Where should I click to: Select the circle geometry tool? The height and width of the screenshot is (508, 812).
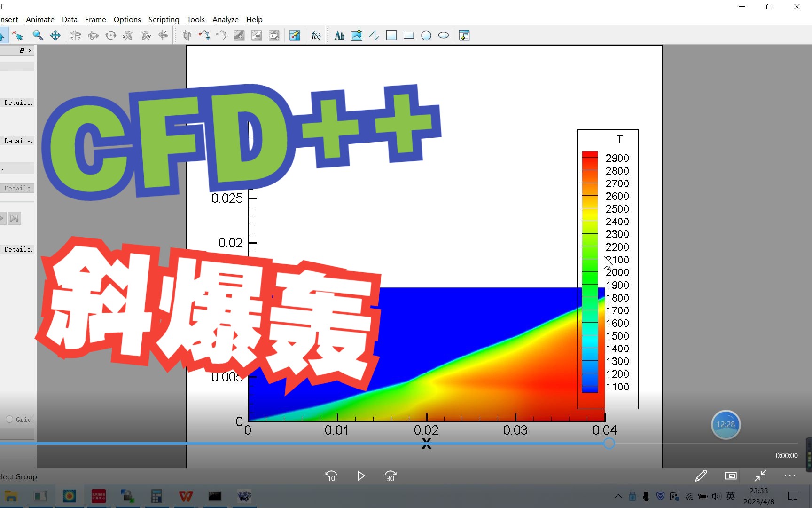click(426, 35)
